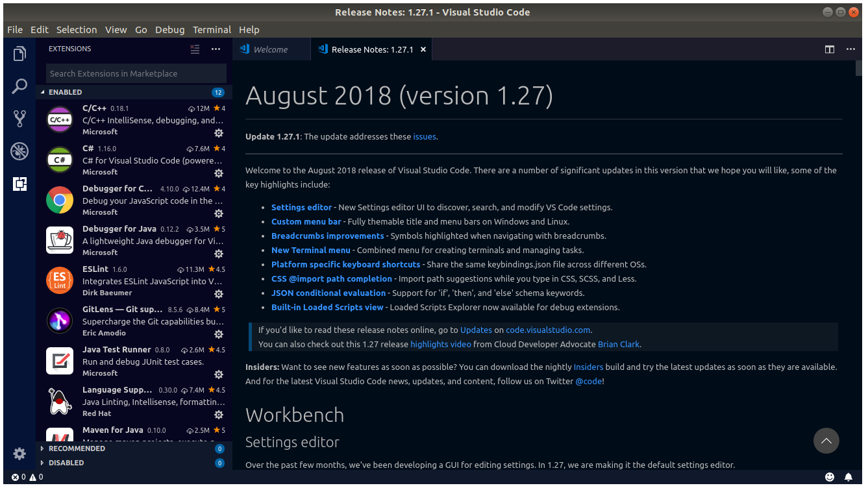Open manage gear for ESLint extension
The width and height of the screenshot is (868, 490).
[219, 294]
